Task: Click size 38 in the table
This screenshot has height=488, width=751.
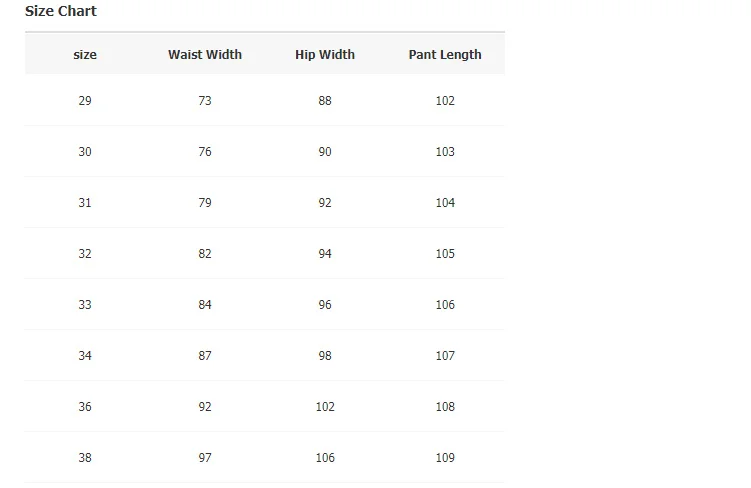Action: pos(85,458)
